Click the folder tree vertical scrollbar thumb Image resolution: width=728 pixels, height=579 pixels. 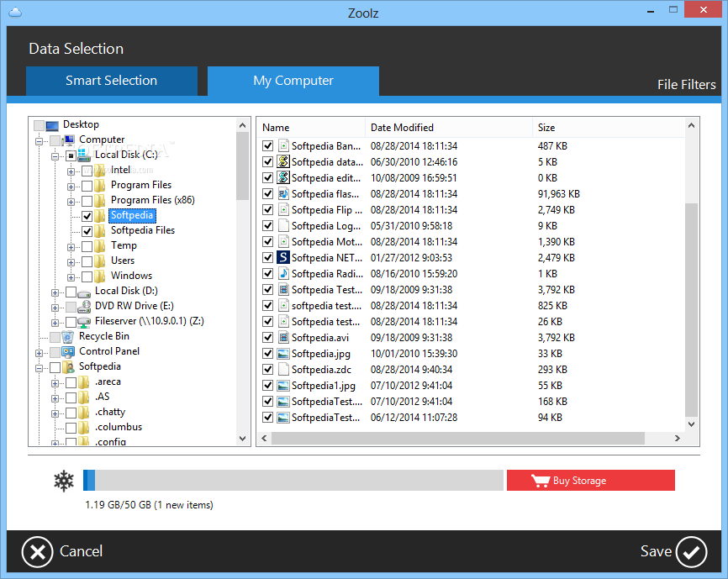[242, 166]
